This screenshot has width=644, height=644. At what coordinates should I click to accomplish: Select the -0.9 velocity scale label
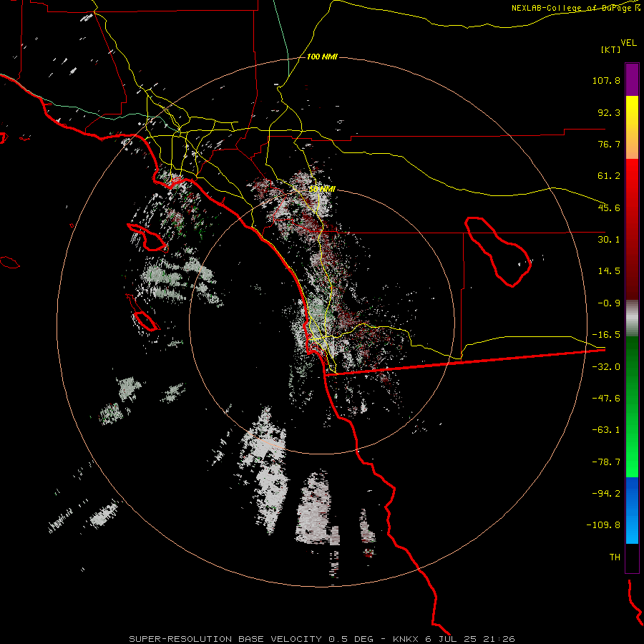[x=609, y=303]
